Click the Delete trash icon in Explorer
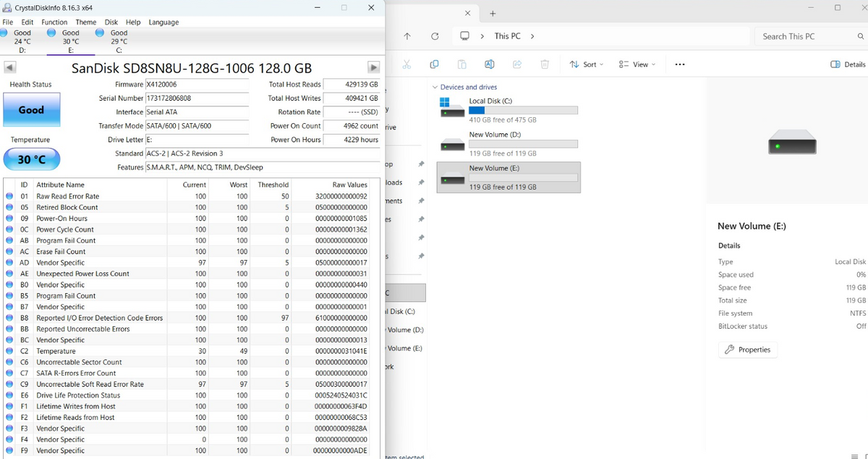 pos(545,64)
